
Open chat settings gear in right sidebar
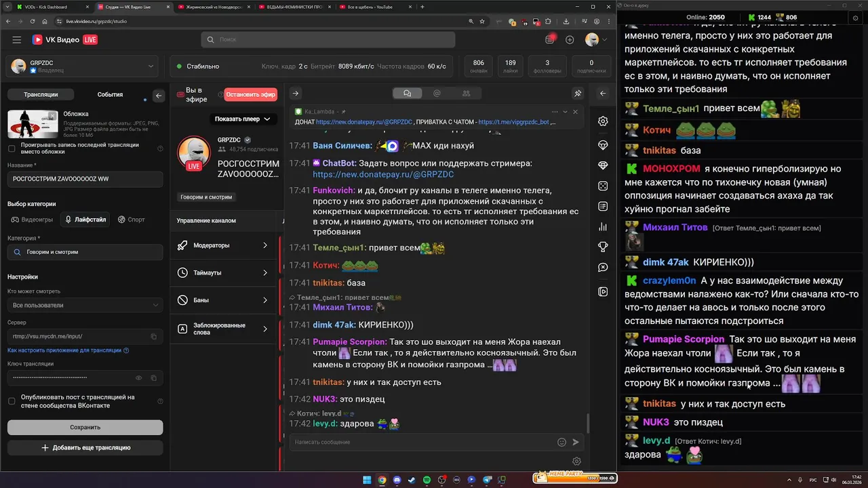[x=603, y=121]
